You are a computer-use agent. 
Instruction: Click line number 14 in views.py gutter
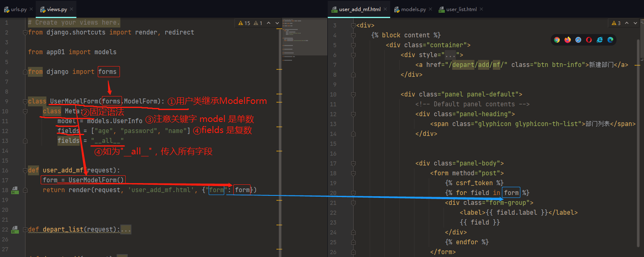pyautogui.click(x=5, y=150)
